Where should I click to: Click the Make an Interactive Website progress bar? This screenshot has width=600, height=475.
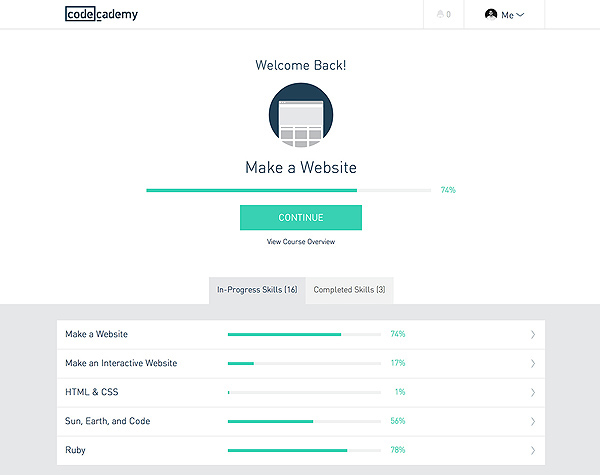(304, 363)
